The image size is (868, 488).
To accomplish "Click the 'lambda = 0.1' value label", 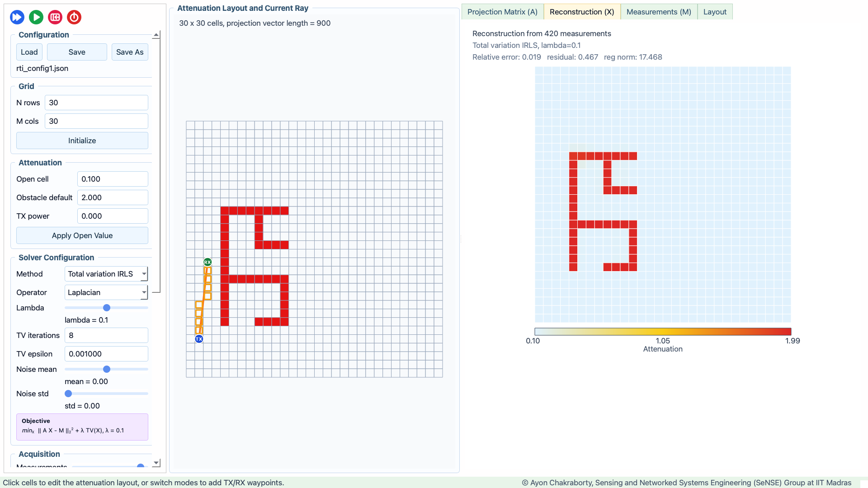I will pos(86,320).
